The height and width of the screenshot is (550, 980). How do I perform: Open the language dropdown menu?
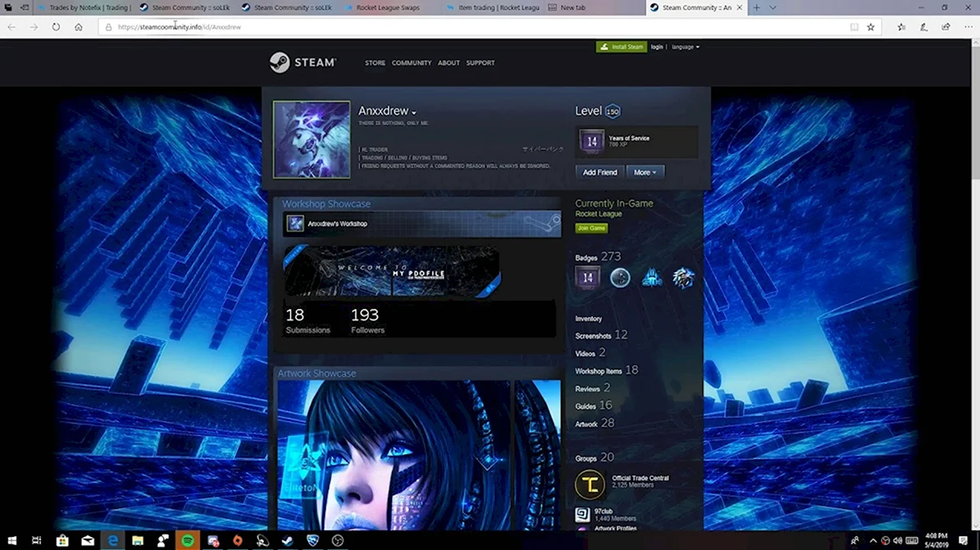[x=685, y=47]
